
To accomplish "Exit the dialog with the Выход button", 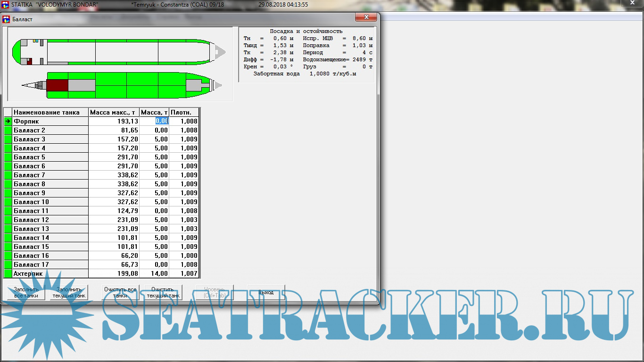I will [266, 292].
